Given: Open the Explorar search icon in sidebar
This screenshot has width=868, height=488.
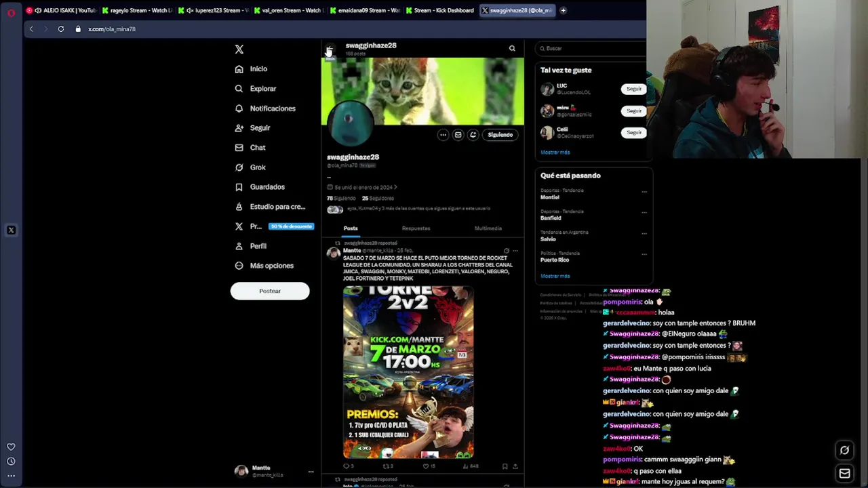Looking at the screenshot, I should (x=239, y=89).
